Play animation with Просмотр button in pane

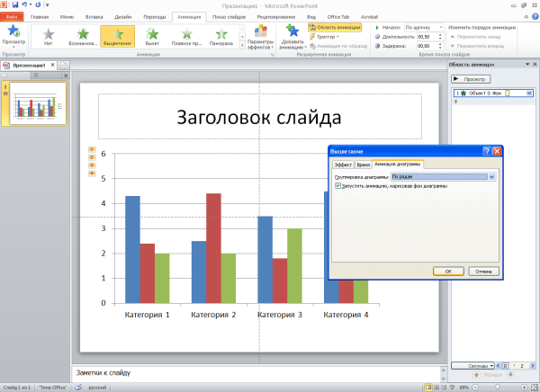[x=471, y=79]
